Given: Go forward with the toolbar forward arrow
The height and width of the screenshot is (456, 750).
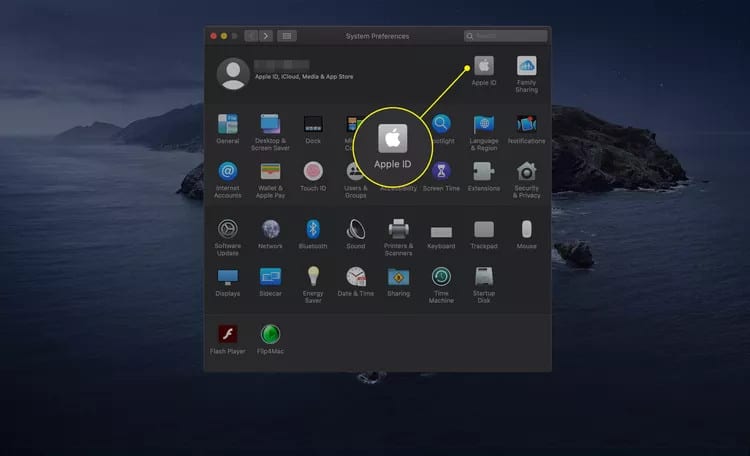Looking at the screenshot, I should pos(266,36).
